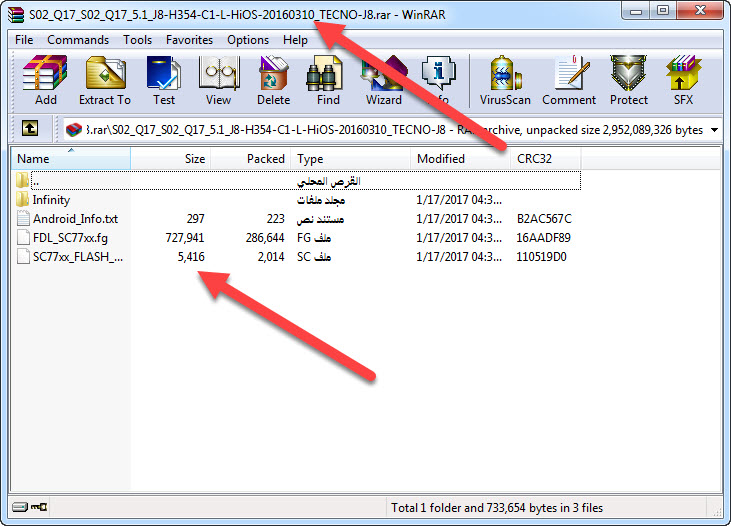Launch the Wizard tool

click(383, 80)
